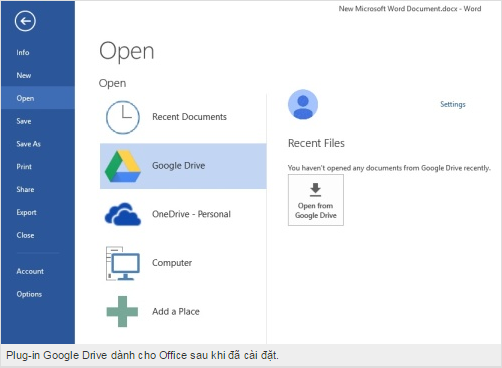
Task: Open the Google Drive Settings link
Action: click(x=453, y=104)
